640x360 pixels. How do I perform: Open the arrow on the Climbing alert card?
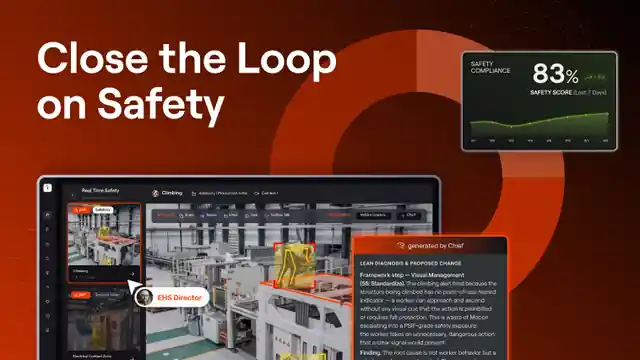tap(132, 274)
